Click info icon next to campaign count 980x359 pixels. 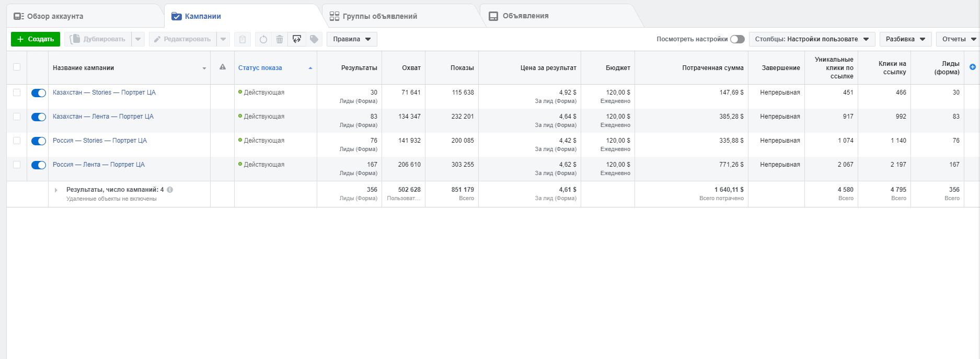[170, 190]
